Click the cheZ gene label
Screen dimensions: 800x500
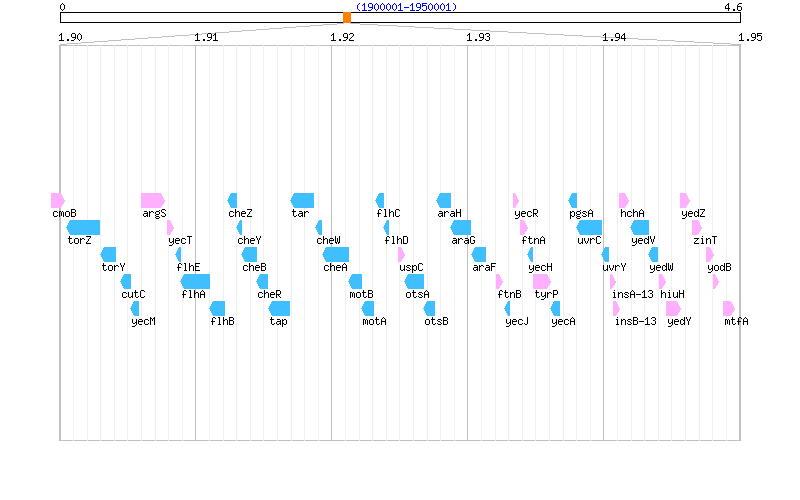(x=240, y=213)
